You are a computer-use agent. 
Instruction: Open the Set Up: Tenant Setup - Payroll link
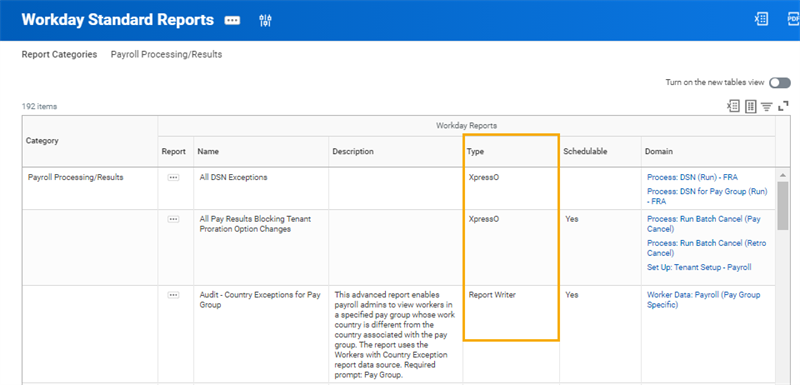(699, 267)
